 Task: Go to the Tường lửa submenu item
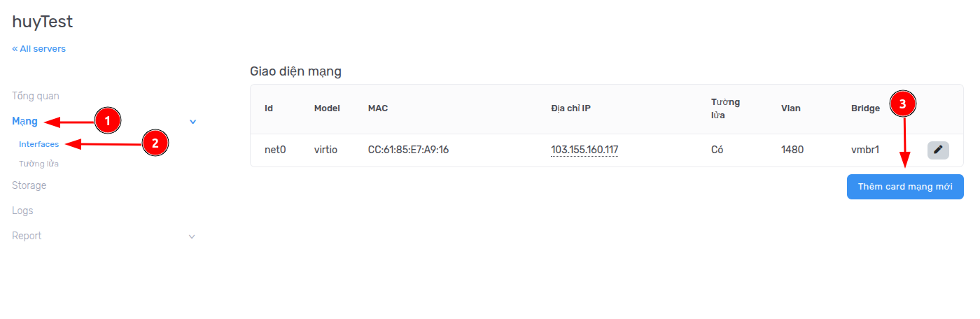tap(39, 164)
